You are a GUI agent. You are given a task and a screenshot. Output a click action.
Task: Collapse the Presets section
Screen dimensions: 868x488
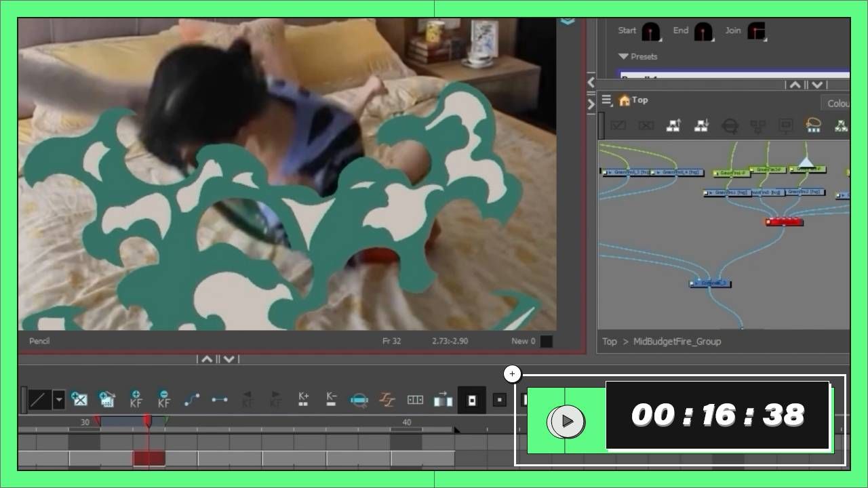coord(623,57)
